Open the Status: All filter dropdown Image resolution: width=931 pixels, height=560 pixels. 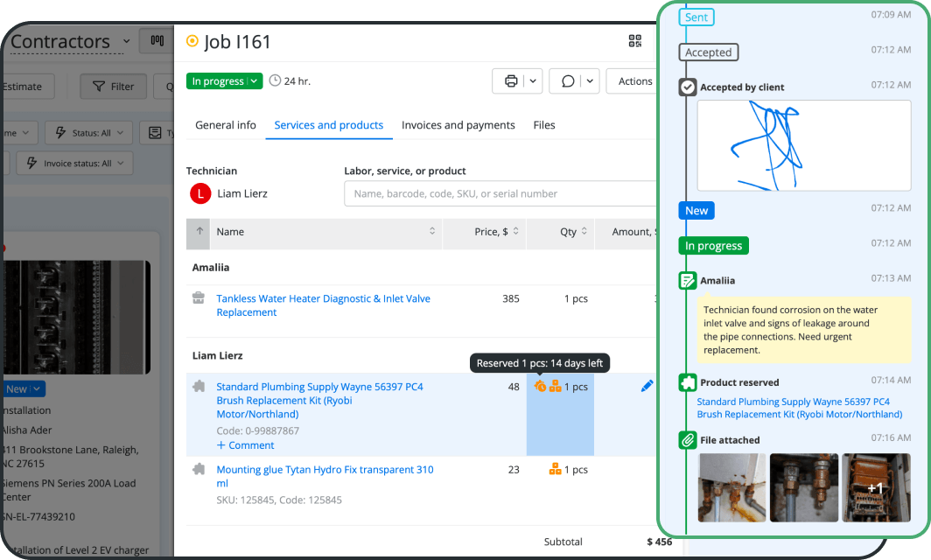pos(89,133)
